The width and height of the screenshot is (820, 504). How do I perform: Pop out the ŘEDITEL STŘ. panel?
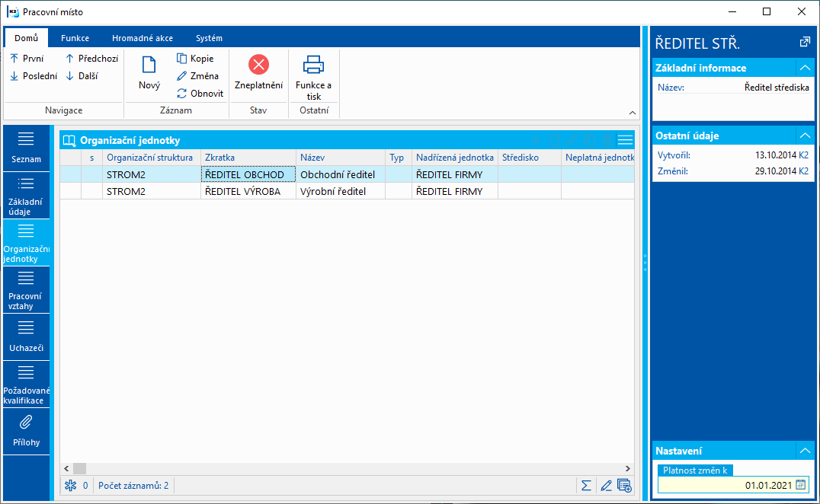tap(804, 43)
